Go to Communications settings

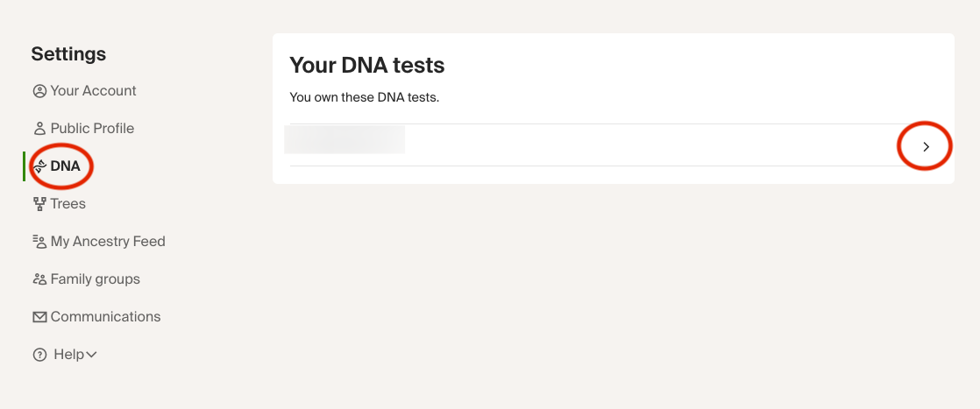click(105, 317)
